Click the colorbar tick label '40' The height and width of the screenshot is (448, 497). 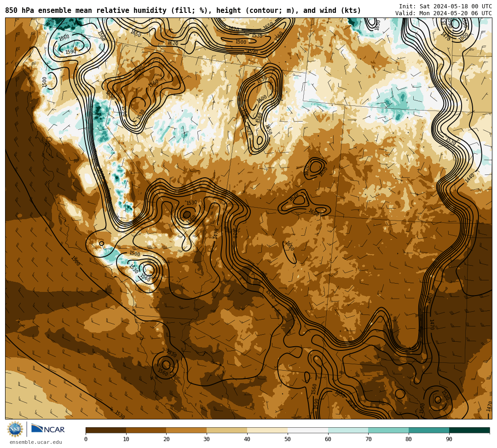pos(247,439)
